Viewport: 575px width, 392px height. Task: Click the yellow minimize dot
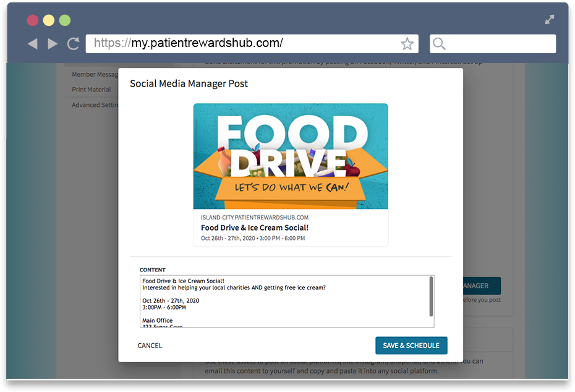[x=49, y=20]
